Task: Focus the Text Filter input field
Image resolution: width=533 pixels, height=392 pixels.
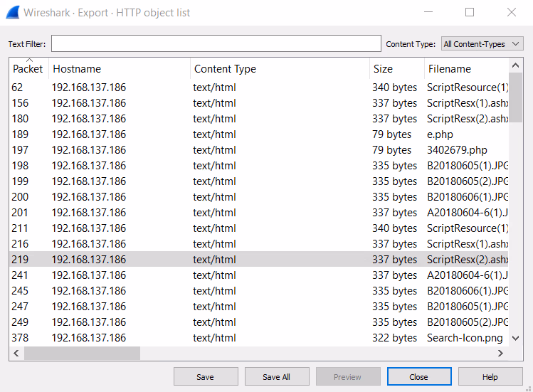Action: pos(216,43)
